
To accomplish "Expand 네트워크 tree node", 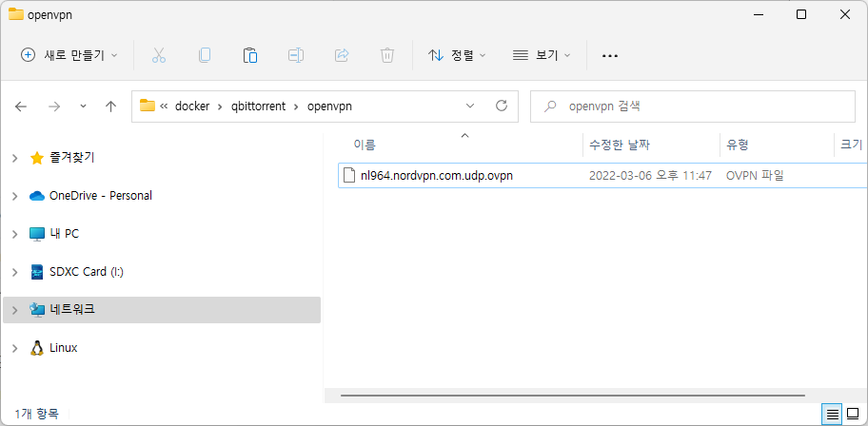I will tap(15, 310).
